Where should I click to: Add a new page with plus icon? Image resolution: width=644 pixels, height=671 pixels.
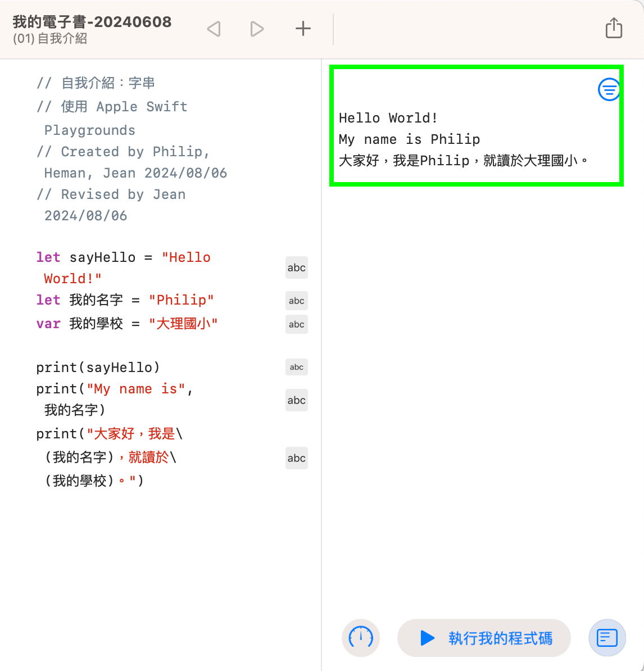pos(303,29)
